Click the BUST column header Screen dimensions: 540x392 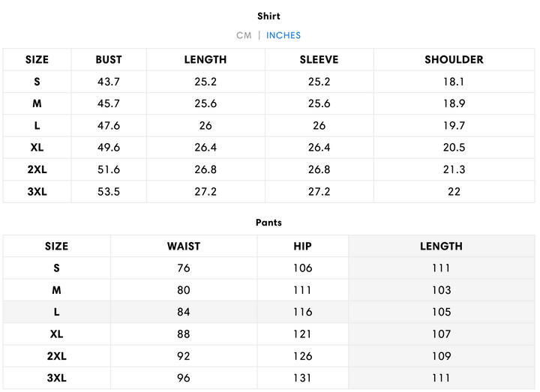tap(109, 60)
